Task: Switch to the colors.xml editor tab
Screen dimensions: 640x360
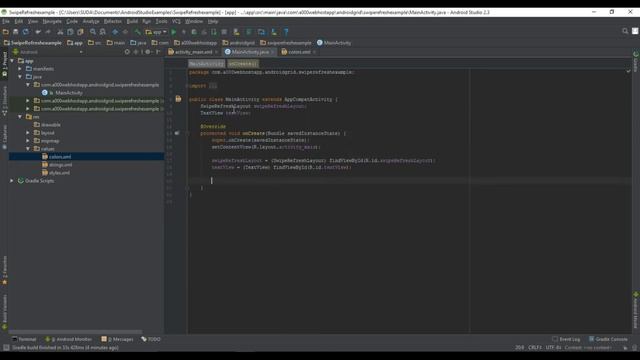Action: point(299,52)
